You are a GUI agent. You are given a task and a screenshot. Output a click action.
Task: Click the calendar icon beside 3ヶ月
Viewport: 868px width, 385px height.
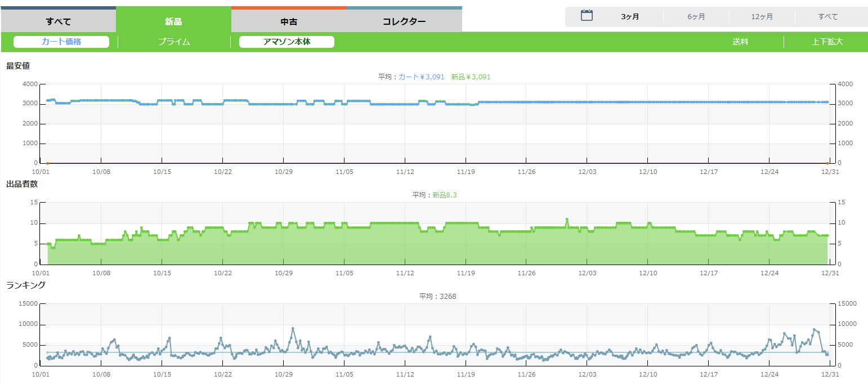587,16
